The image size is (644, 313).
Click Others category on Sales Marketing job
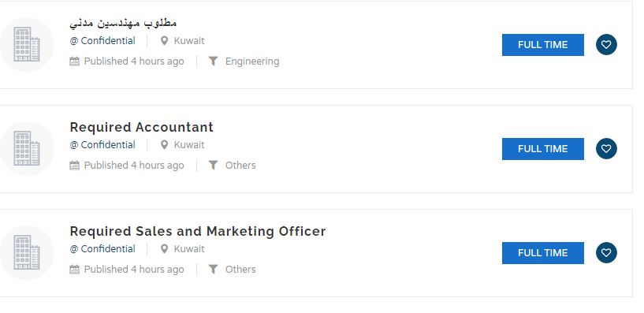point(240,269)
